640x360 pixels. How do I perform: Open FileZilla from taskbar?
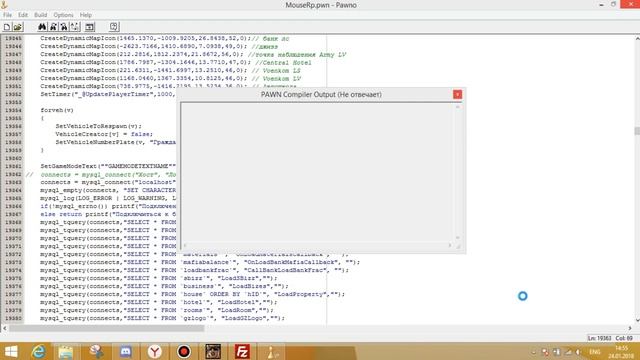[x=242, y=351]
